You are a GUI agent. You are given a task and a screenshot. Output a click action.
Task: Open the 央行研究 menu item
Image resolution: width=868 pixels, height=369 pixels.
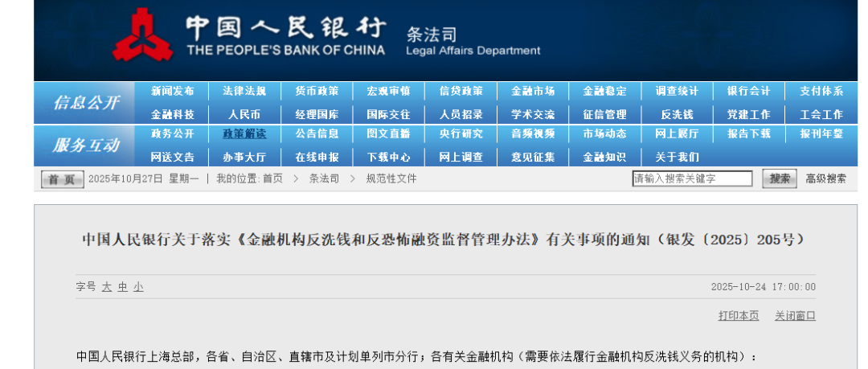click(461, 133)
